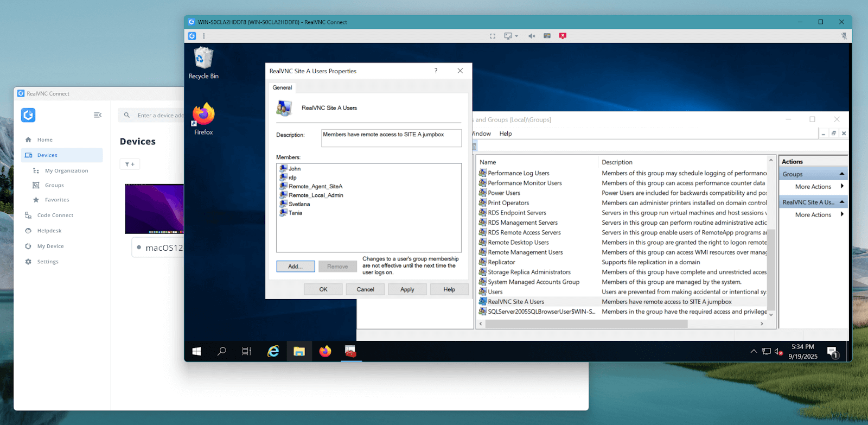Toggle the pin toolbar icon
868x425 pixels.
pos(844,36)
